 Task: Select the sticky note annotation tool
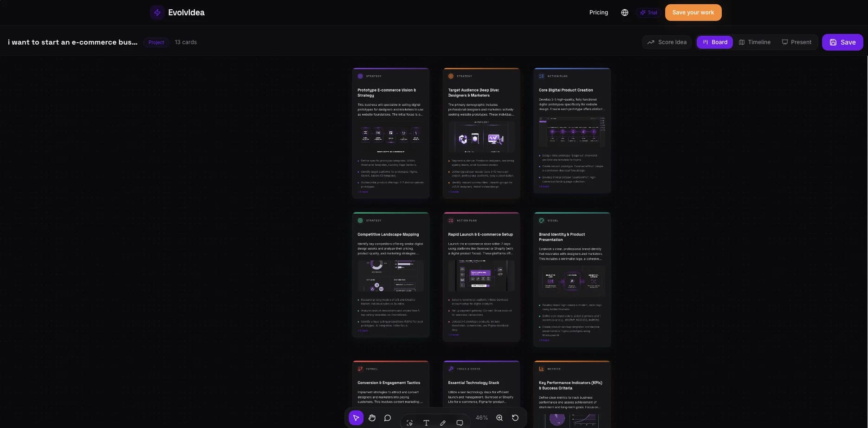point(460,423)
